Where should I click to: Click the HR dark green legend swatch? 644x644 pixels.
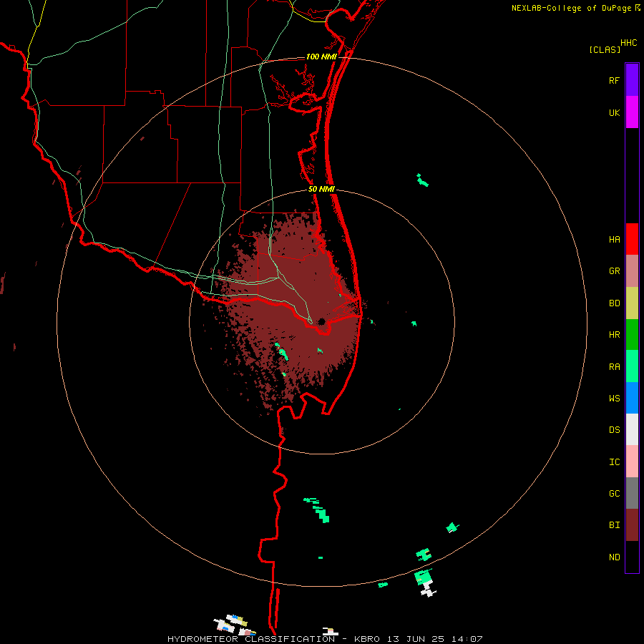(x=632, y=334)
